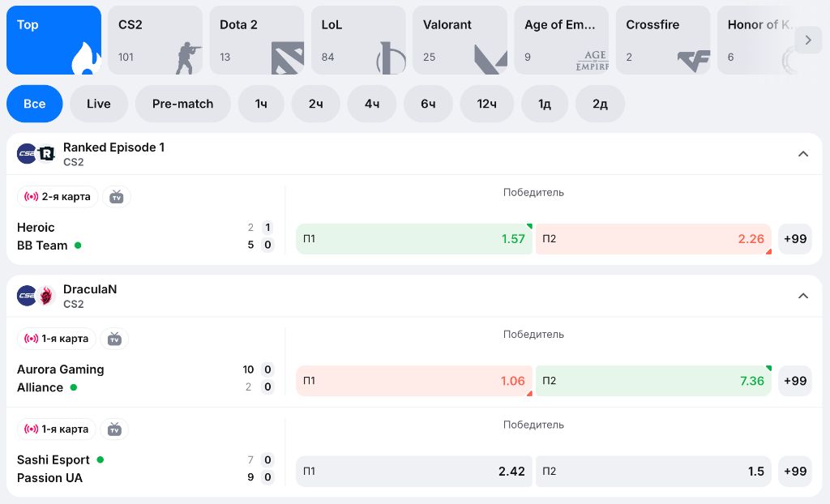
Task: Open TV stream for Aurora Gaming match
Action: (114, 339)
